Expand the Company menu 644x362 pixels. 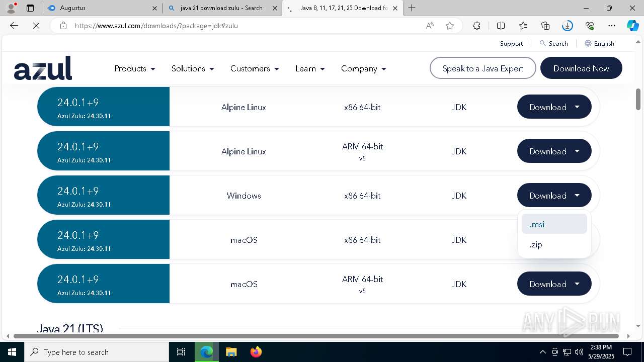(363, 68)
